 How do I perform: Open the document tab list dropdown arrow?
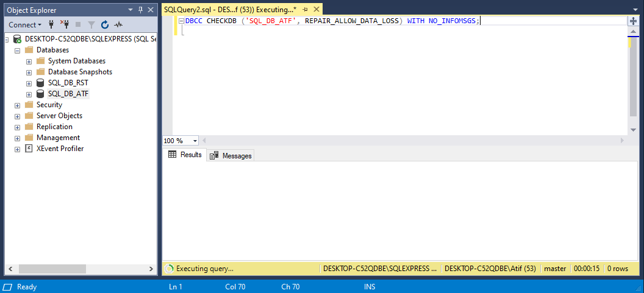click(636, 9)
